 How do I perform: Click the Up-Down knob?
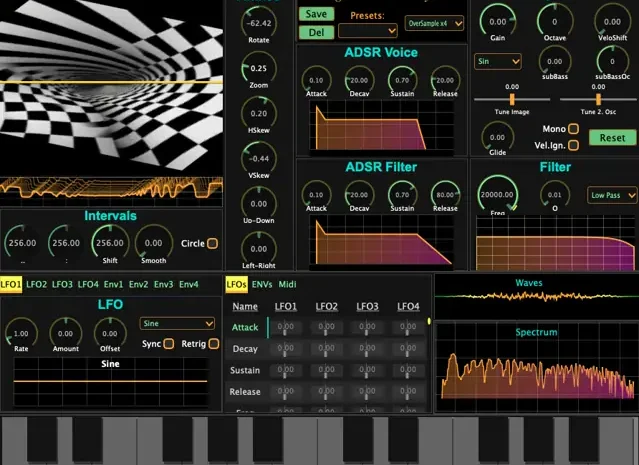259,203
